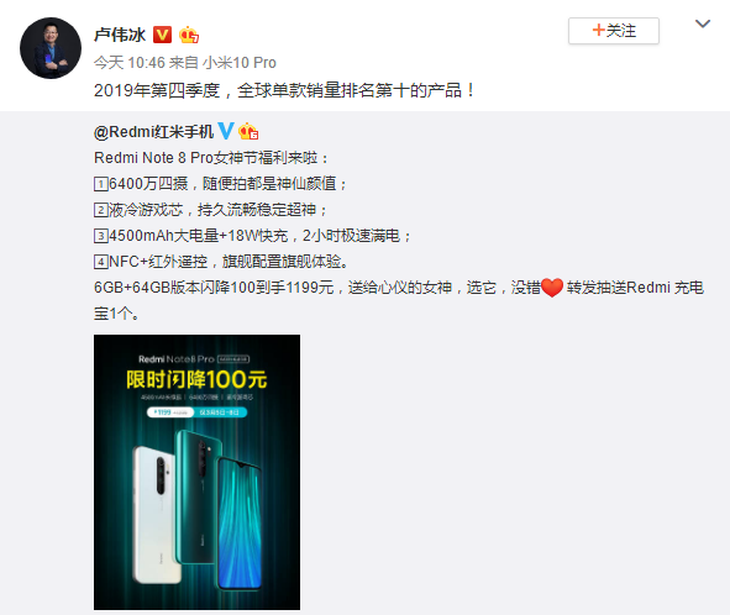Click the red heart emoji in the post
The height and width of the screenshot is (615, 730).
point(552,287)
